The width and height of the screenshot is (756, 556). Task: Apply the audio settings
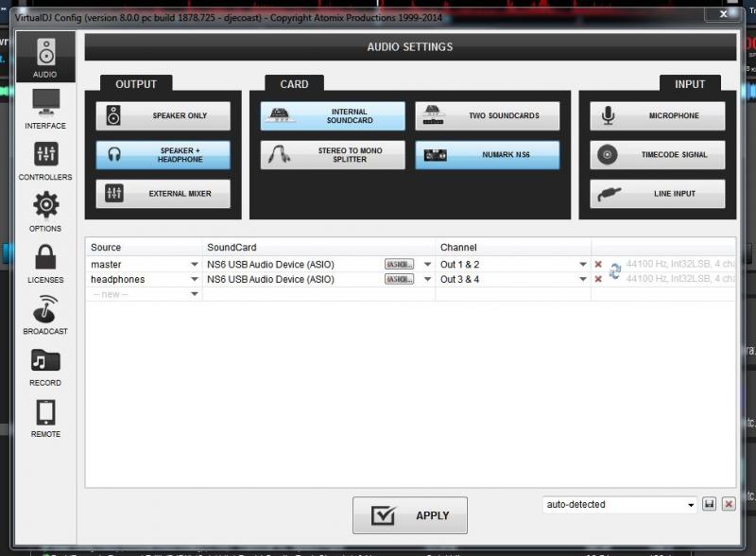(x=410, y=515)
